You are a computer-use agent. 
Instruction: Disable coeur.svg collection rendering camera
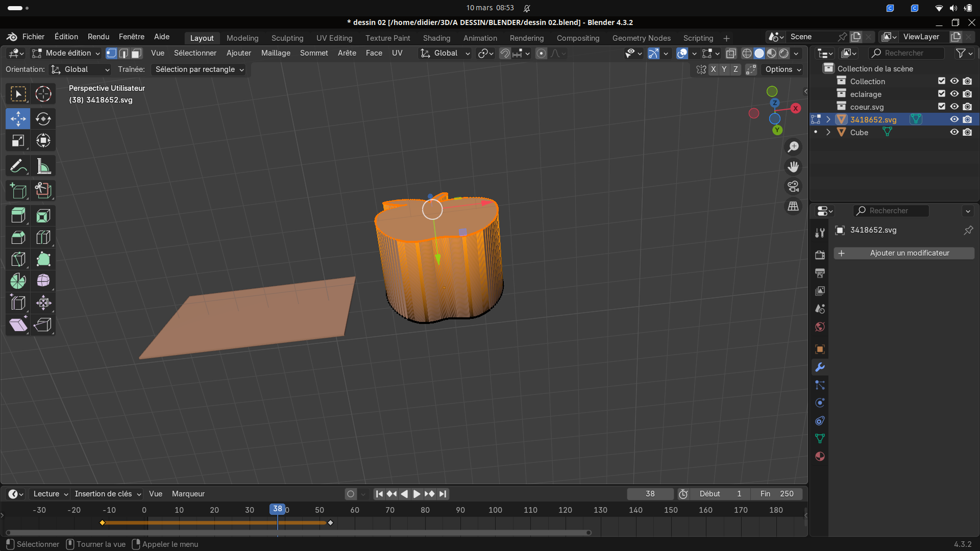click(x=967, y=107)
